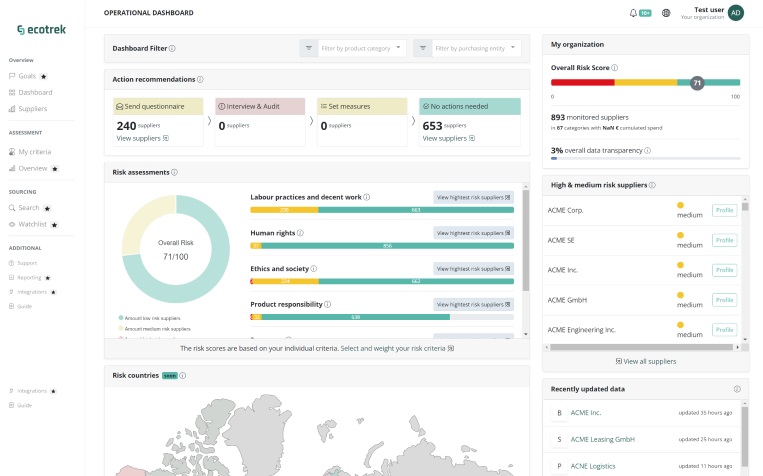Click the Send questionnaire envelope icon
Viewport: 763px width, 476px height.
click(x=119, y=106)
